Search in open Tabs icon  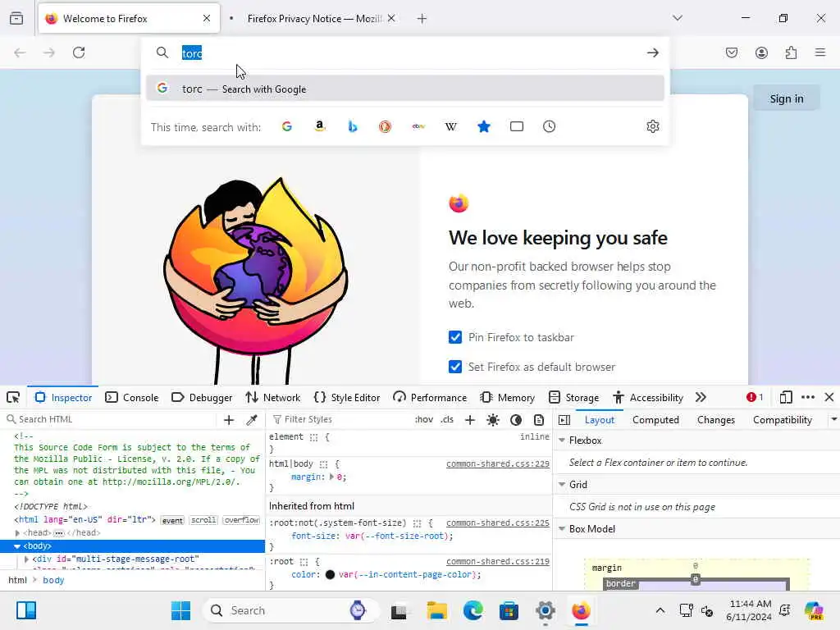pos(517,126)
